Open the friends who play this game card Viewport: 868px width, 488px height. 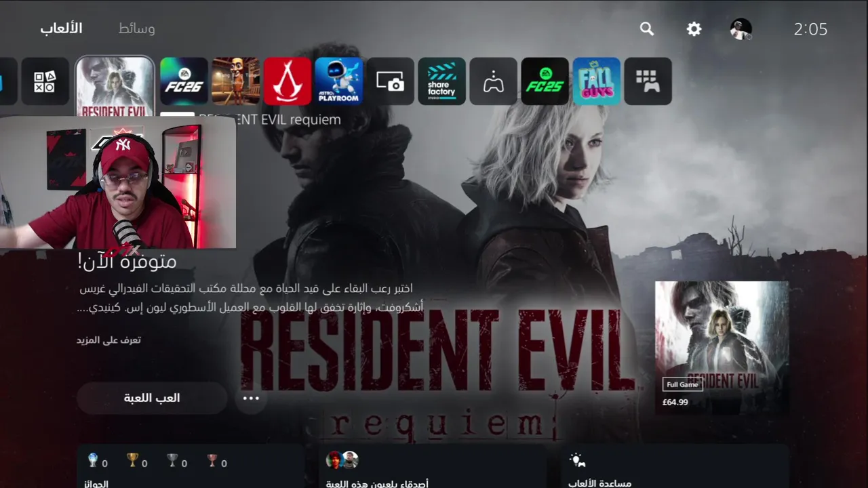tap(432, 466)
